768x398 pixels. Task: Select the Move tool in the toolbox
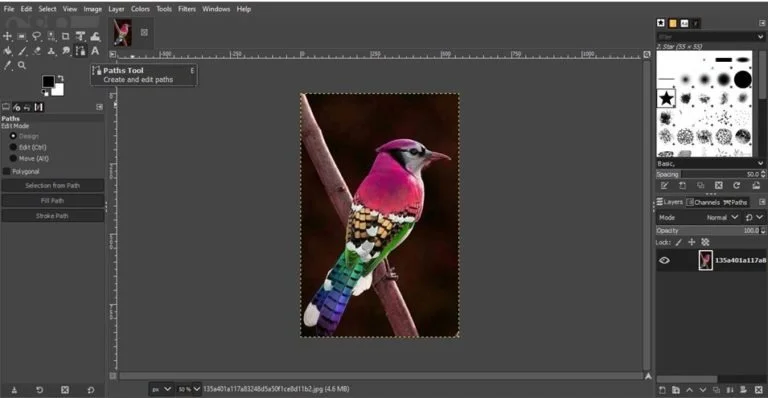pyautogui.click(x=7, y=36)
